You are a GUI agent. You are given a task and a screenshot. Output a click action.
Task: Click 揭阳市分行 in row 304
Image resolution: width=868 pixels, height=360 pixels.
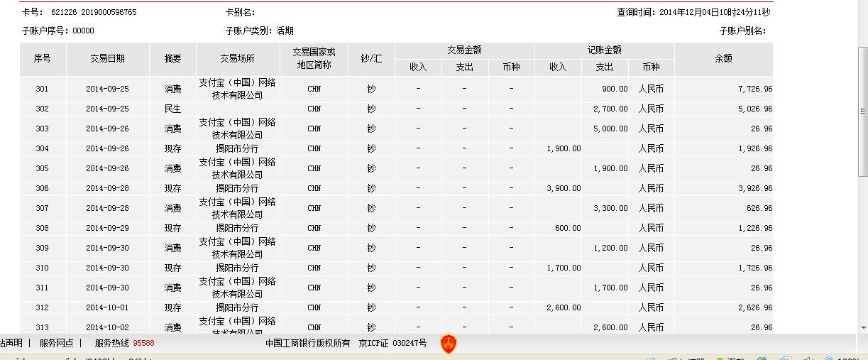pos(237,149)
